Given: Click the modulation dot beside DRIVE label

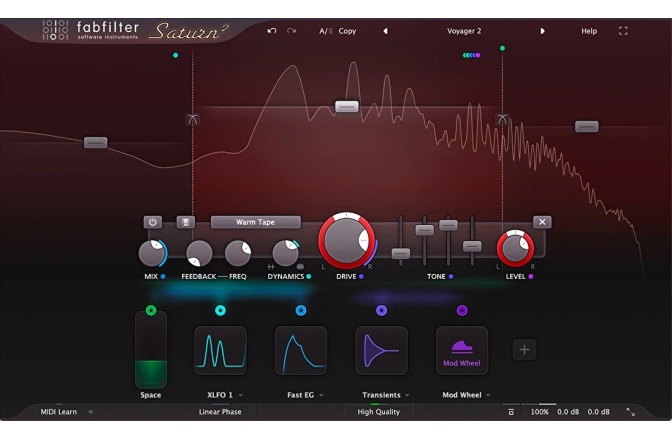Looking at the screenshot, I should (x=361, y=276).
